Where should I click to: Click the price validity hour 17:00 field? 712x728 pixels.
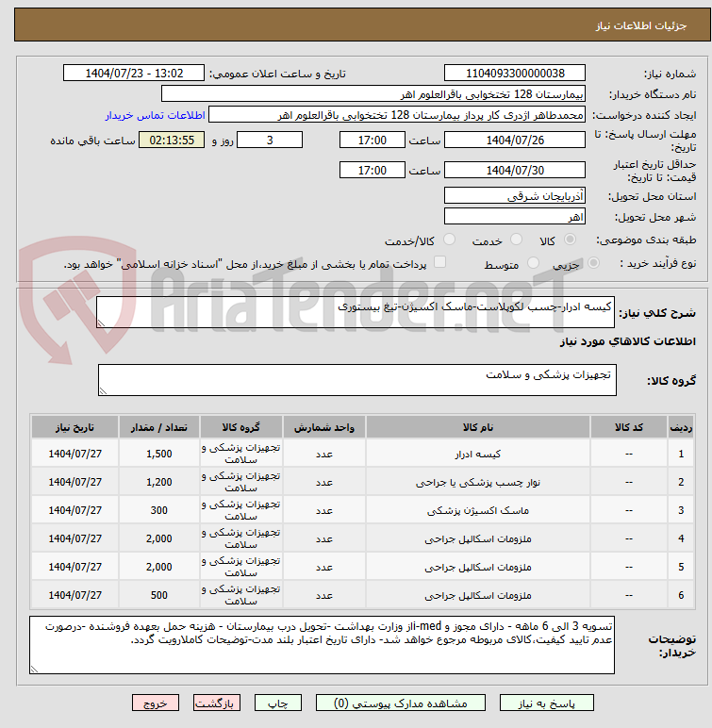click(372, 170)
